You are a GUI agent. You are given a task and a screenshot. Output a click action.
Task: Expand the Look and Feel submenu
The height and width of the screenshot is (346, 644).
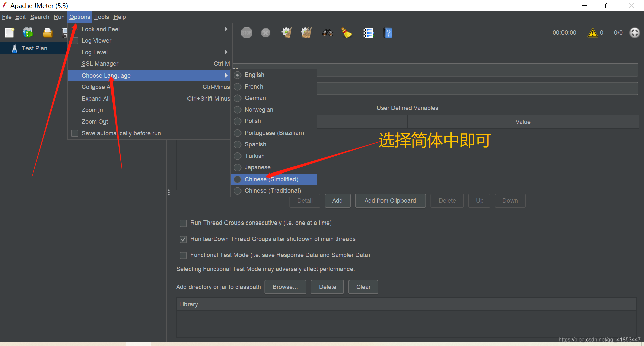pyautogui.click(x=150, y=29)
